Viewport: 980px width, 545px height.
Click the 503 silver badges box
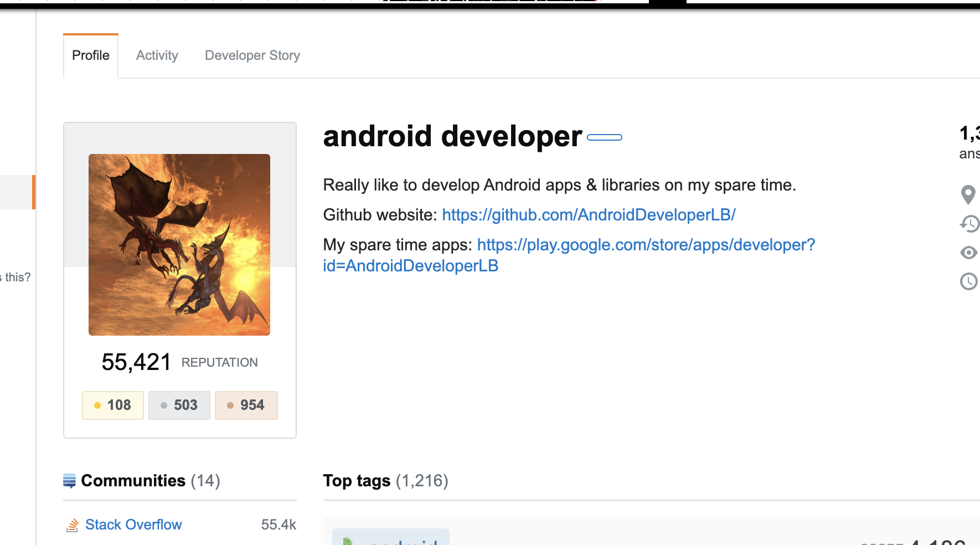click(179, 405)
